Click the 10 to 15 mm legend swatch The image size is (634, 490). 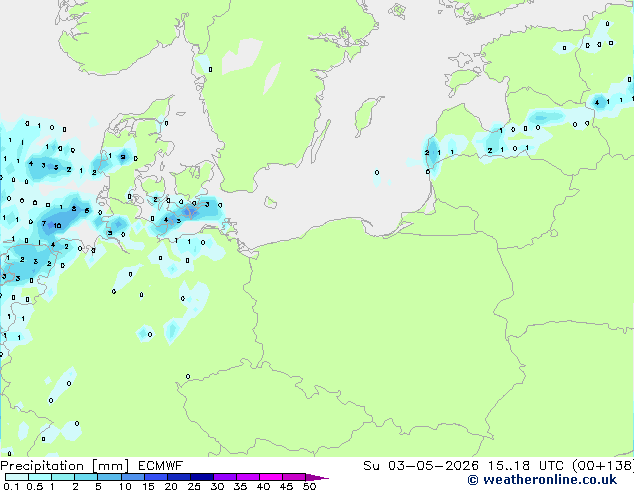(132, 477)
